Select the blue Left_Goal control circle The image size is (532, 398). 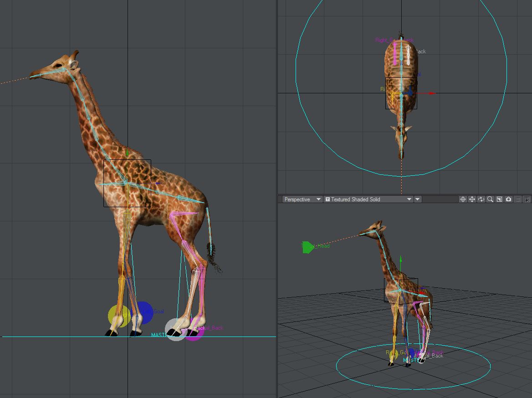(x=145, y=312)
